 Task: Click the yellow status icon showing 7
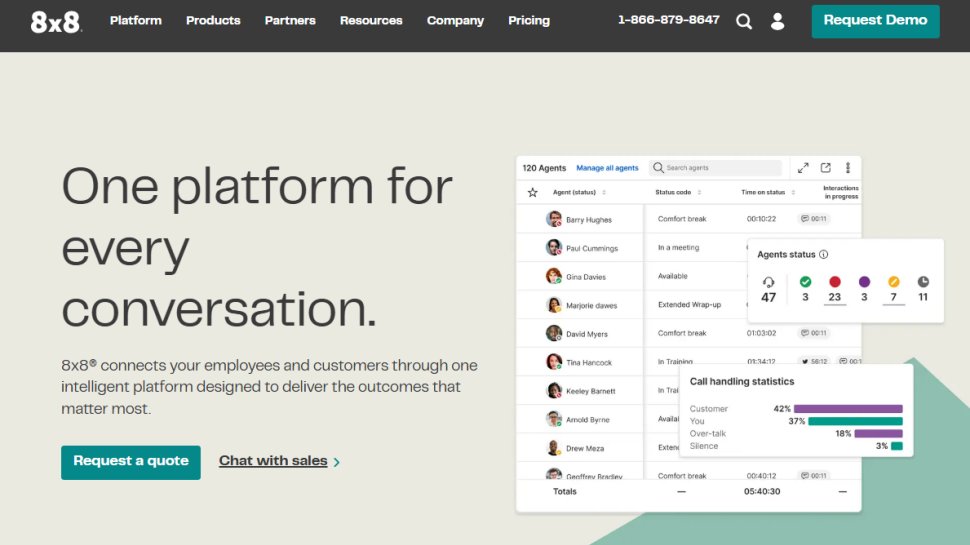click(x=893, y=281)
